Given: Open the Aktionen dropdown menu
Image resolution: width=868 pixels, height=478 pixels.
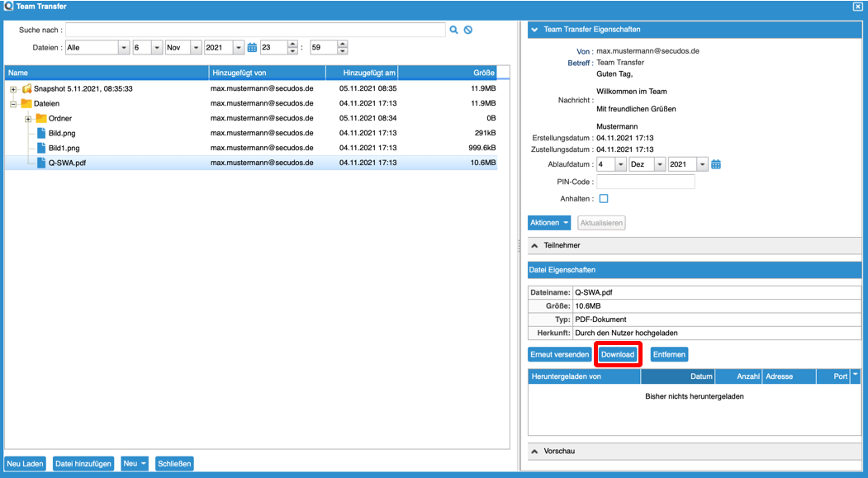Looking at the screenshot, I should pyautogui.click(x=549, y=223).
